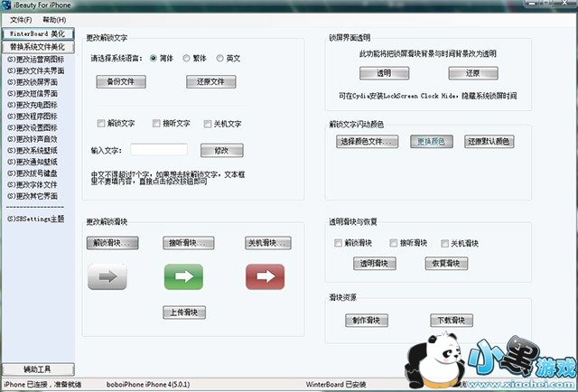578x392 pixels.
Task: Open (S)更改通知壁纸 in sidebar
Action: [x=33, y=162]
